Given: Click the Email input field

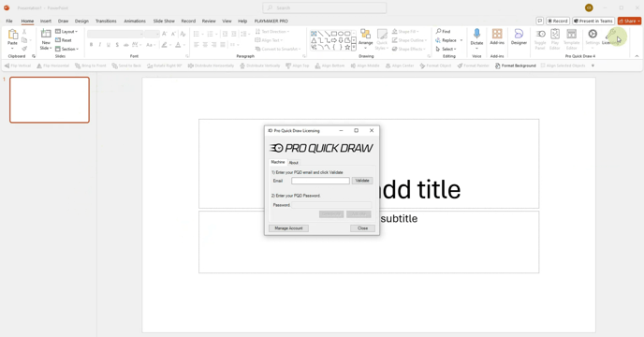Looking at the screenshot, I should tap(320, 181).
